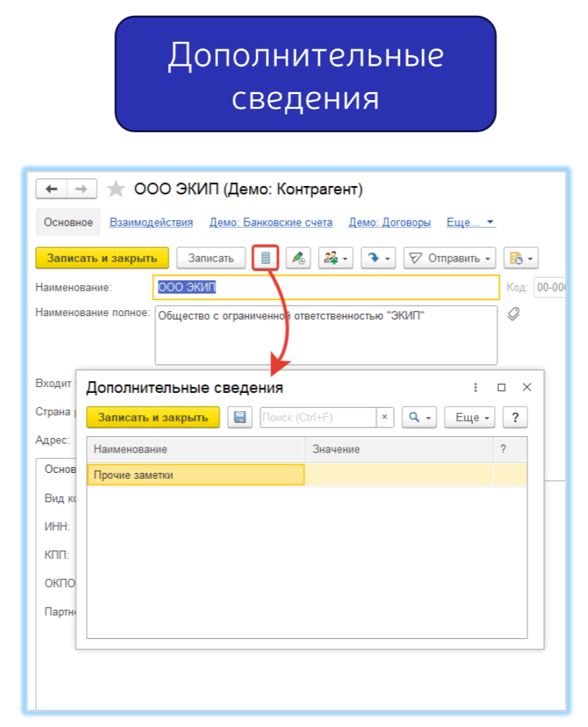The height and width of the screenshot is (727, 588).
Task: Open the two-people icon dropdown
Action: click(335, 258)
